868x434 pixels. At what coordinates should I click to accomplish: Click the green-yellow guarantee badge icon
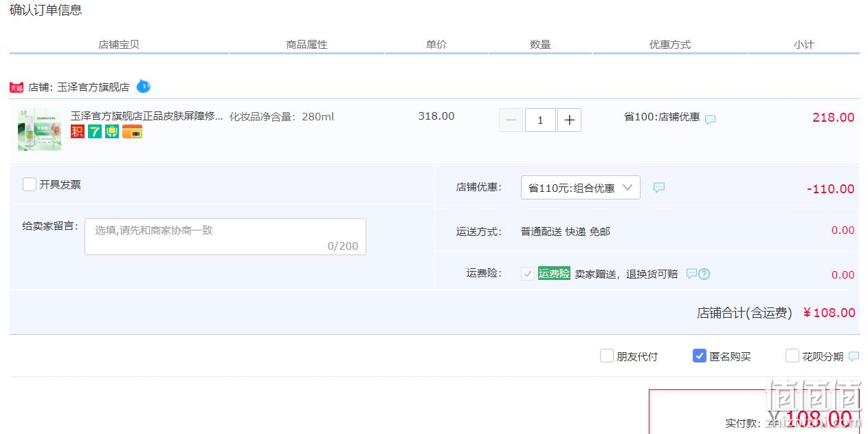coord(112,131)
